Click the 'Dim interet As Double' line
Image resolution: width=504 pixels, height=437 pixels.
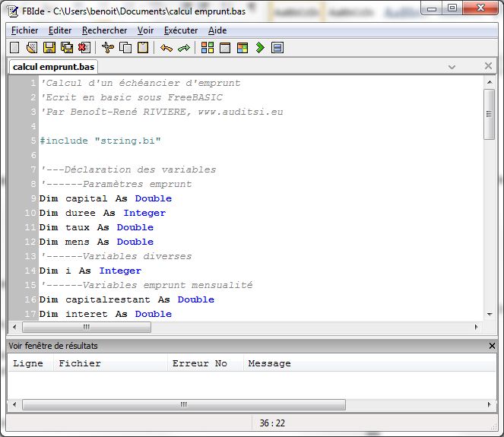(106, 314)
